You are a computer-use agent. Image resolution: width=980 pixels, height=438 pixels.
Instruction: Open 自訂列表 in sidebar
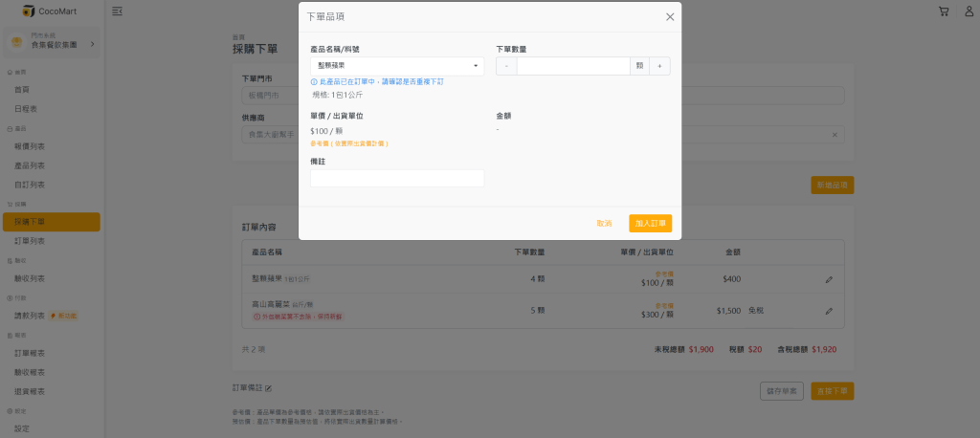30,185
